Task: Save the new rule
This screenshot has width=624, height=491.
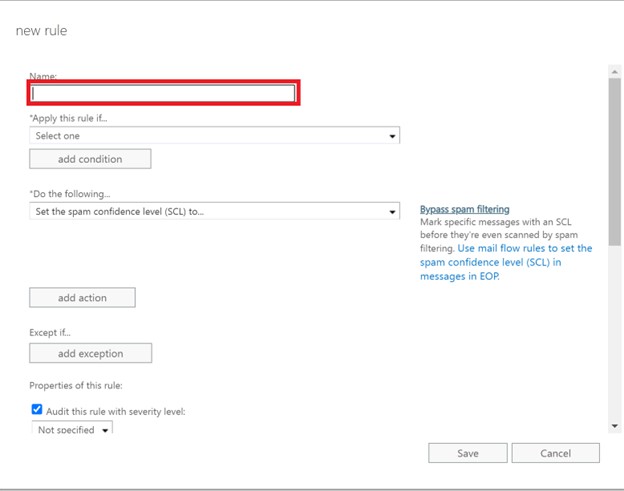Action: 468,453
